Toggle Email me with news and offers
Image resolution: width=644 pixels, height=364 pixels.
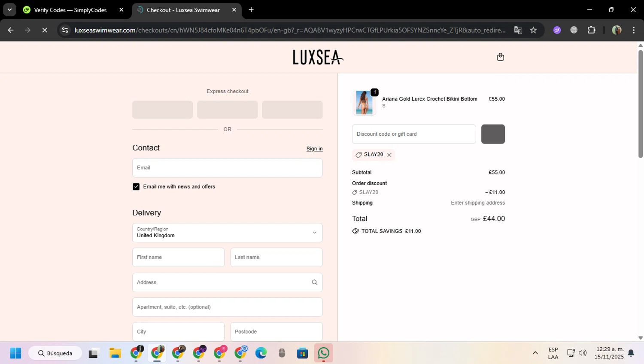coord(136,187)
